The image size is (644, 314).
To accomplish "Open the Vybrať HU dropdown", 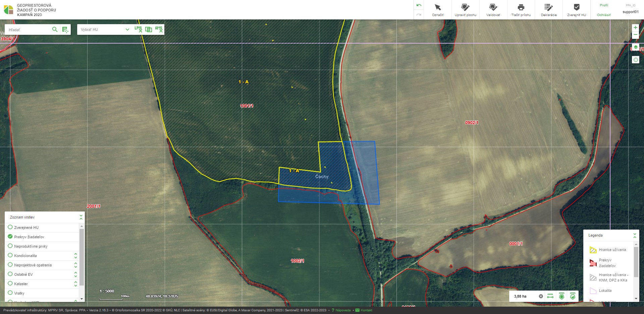I will pos(105,29).
